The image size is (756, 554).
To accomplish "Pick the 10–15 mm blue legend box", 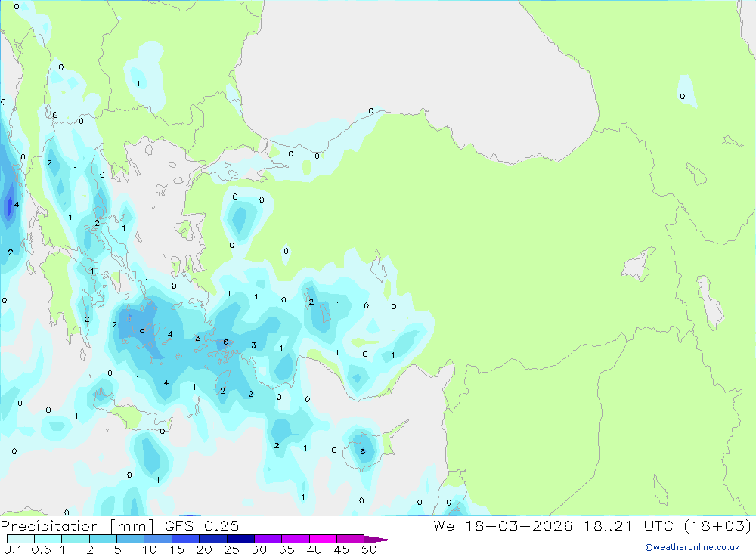I will coord(158,539).
